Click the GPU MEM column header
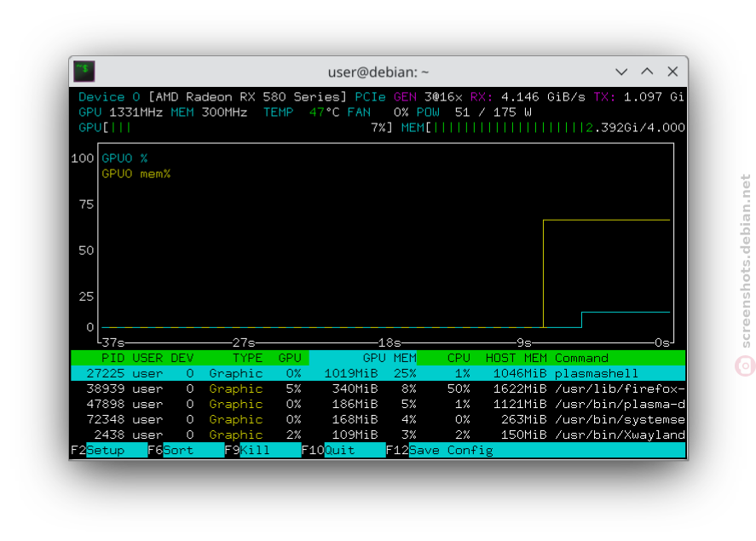Viewport: 756px width, 541px height. 390,358
